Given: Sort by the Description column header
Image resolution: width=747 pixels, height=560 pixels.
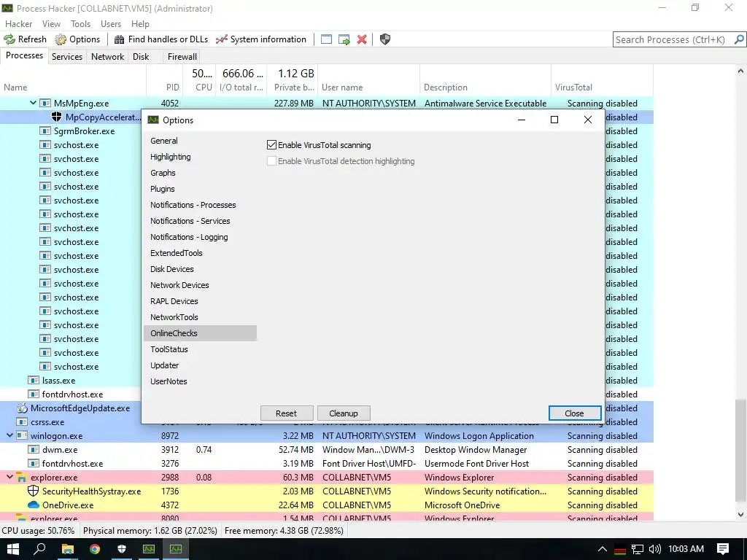Looking at the screenshot, I should (x=485, y=79).
